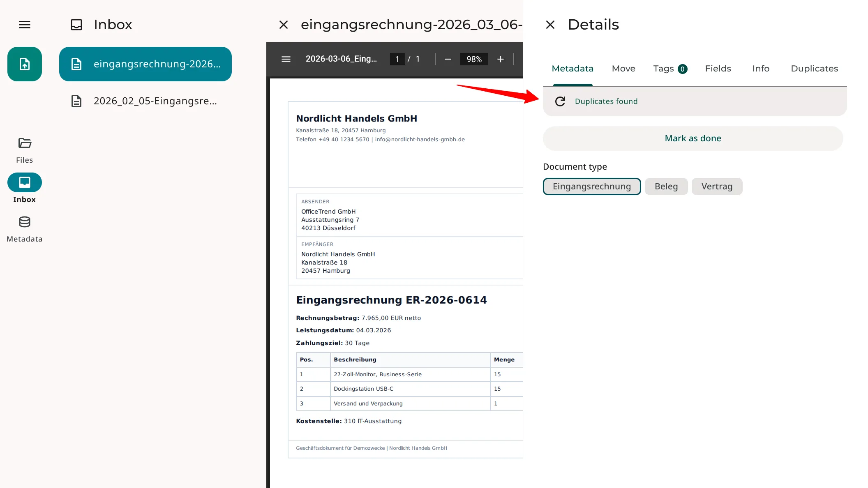This screenshot has width=868, height=488.
Task: Go to Metadata section in sidebar
Action: point(25,229)
